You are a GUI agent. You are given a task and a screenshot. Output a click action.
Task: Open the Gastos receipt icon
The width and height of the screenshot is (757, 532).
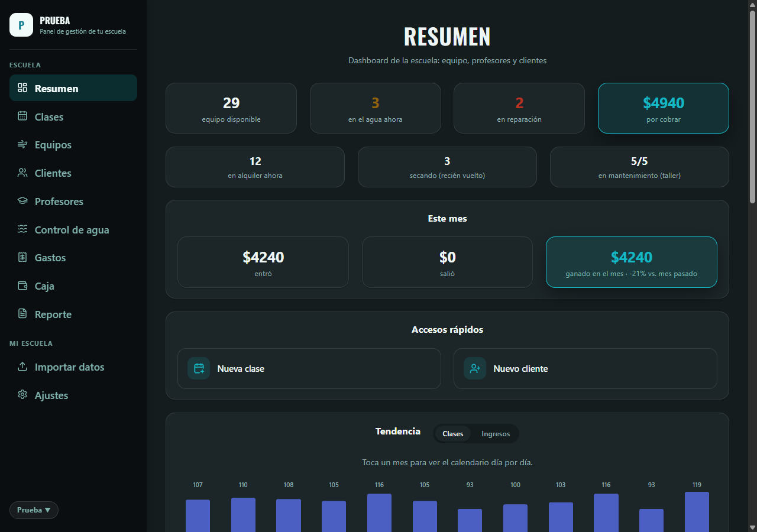pyautogui.click(x=22, y=258)
